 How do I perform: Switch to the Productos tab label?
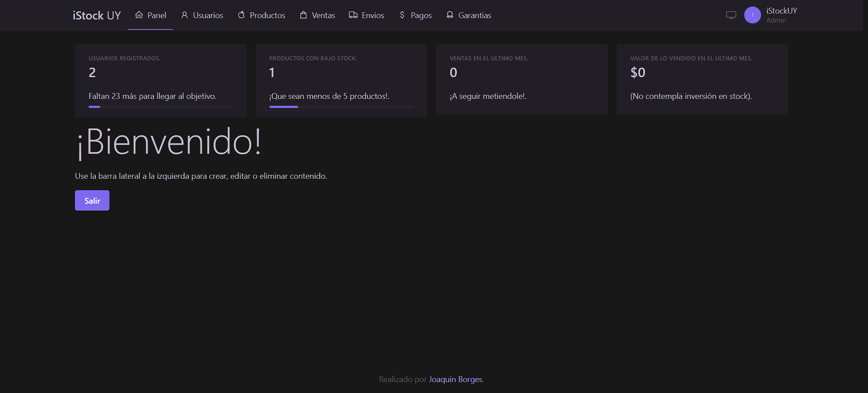[x=268, y=15]
